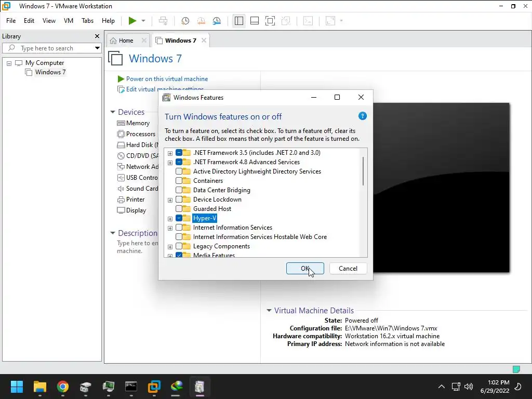The height and width of the screenshot is (399, 532).
Task: Expand the Device Lockdown tree node
Action: coord(170,200)
